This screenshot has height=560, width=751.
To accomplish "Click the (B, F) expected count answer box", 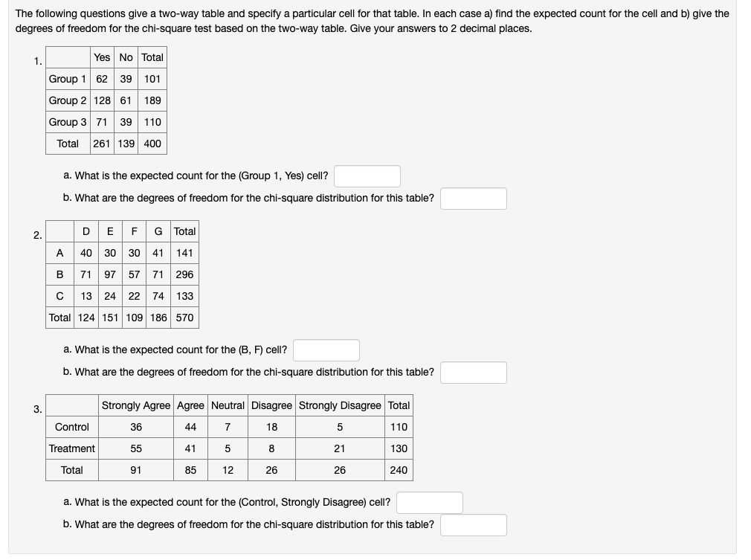I will click(x=326, y=350).
